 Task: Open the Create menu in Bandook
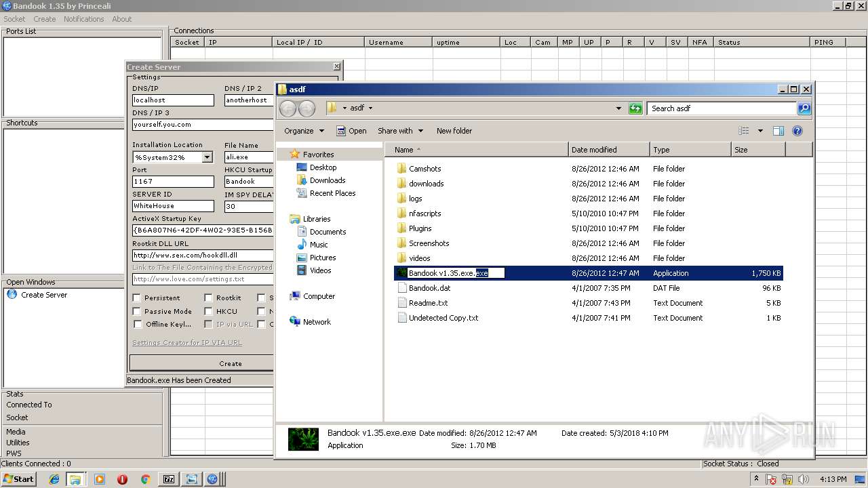[45, 19]
